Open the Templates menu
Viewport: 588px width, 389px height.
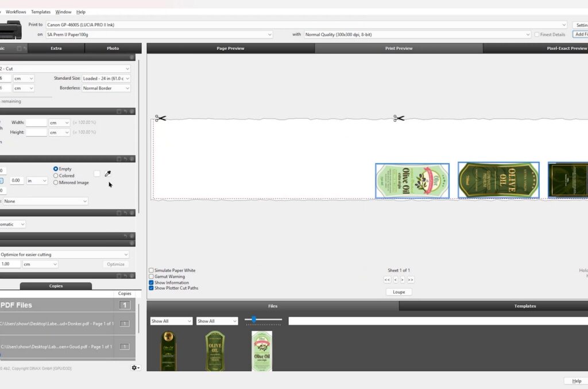pos(41,12)
